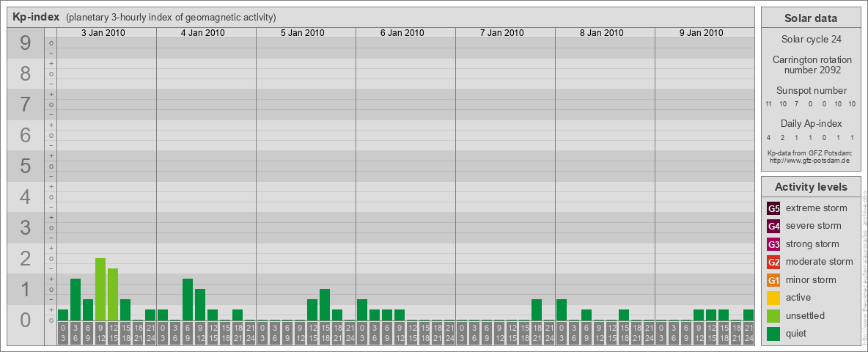Click the 6 Jan 0–3 green bar
This screenshot has height=352, width=868.
pos(362,310)
